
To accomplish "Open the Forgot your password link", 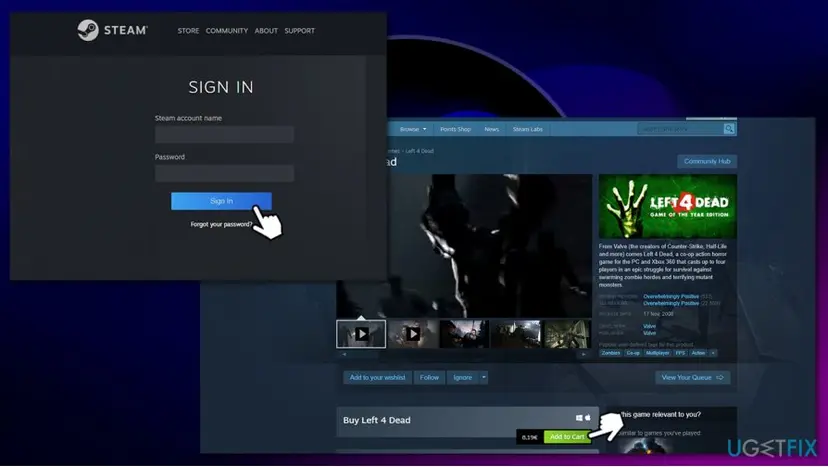I will pos(221,224).
